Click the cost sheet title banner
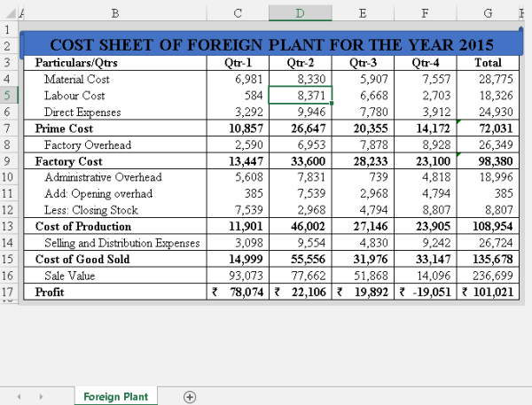Image resolution: width=532 pixels, height=405 pixels. [x=270, y=44]
